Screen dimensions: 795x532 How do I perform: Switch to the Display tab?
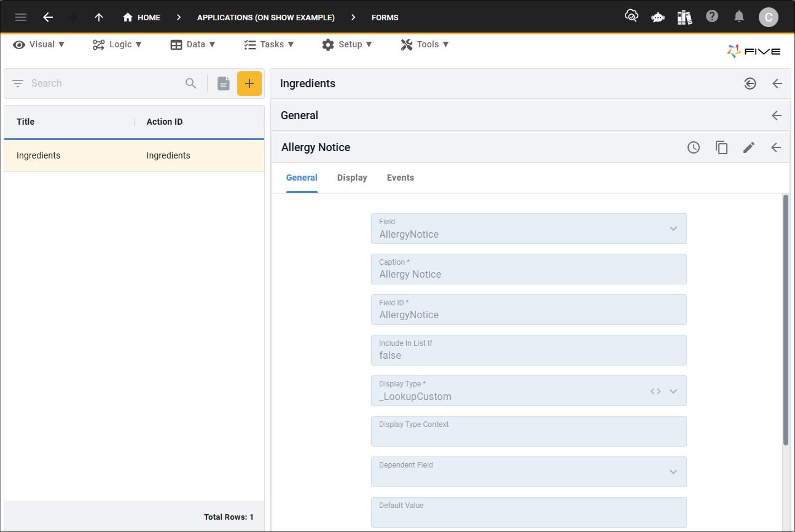[352, 178]
